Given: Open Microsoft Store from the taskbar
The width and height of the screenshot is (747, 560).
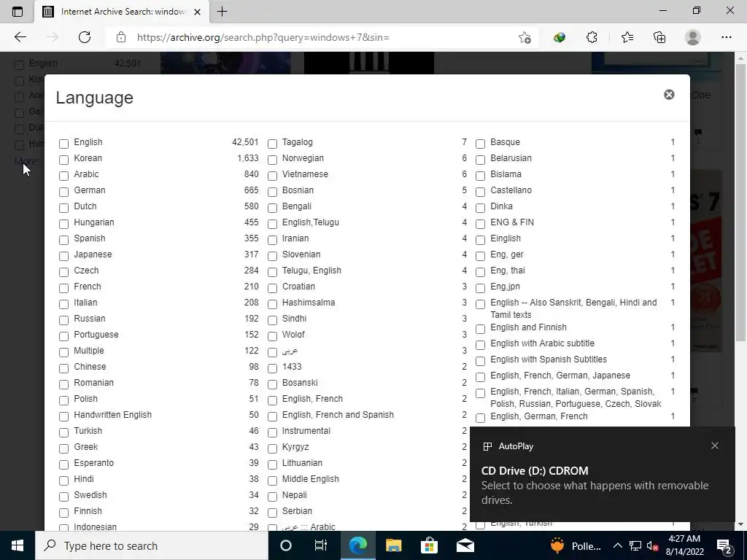Looking at the screenshot, I should 429,545.
